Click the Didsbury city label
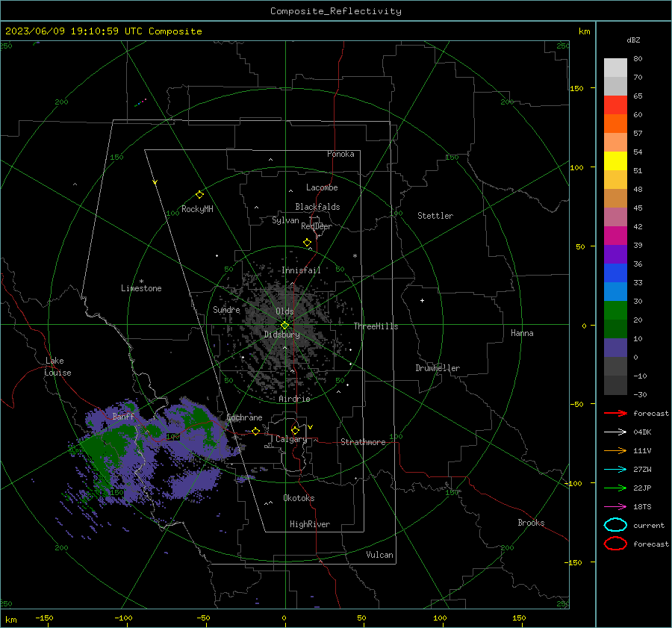 pyautogui.click(x=281, y=335)
